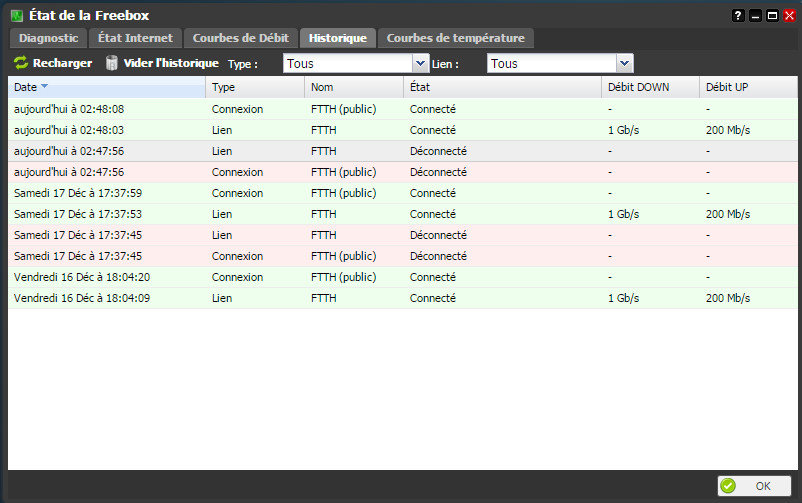
Task: Select row Vendredi 16 Déc à 18:04:09
Action: [403, 298]
